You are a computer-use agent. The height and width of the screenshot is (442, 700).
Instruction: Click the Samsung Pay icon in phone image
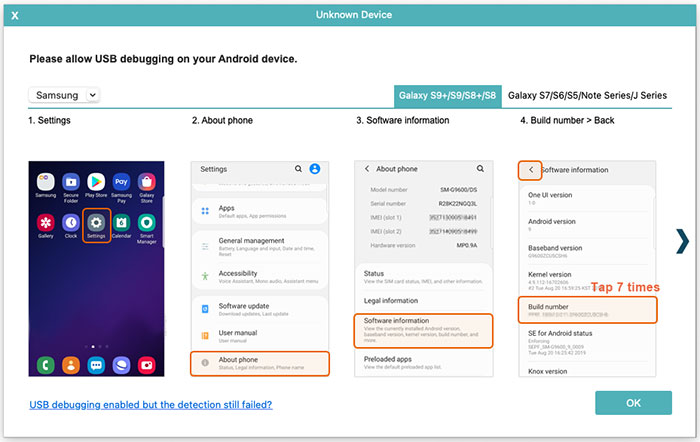121,182
